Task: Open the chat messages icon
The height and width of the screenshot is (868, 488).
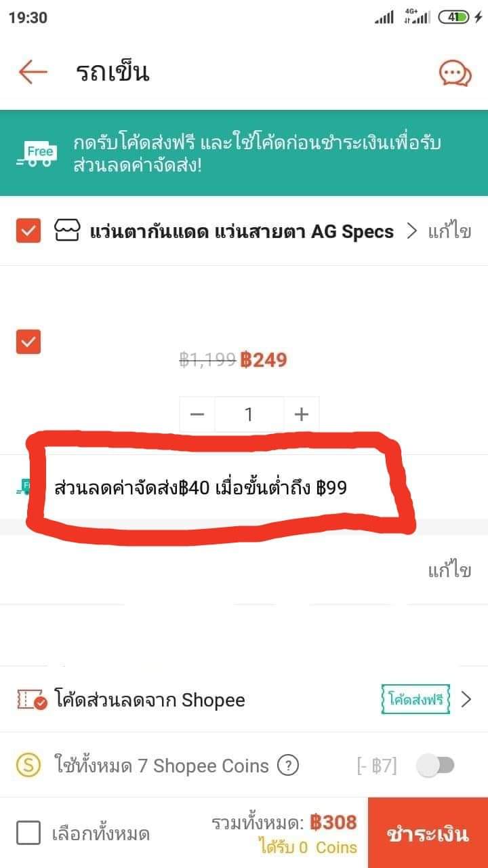Action: pos(455,73)
